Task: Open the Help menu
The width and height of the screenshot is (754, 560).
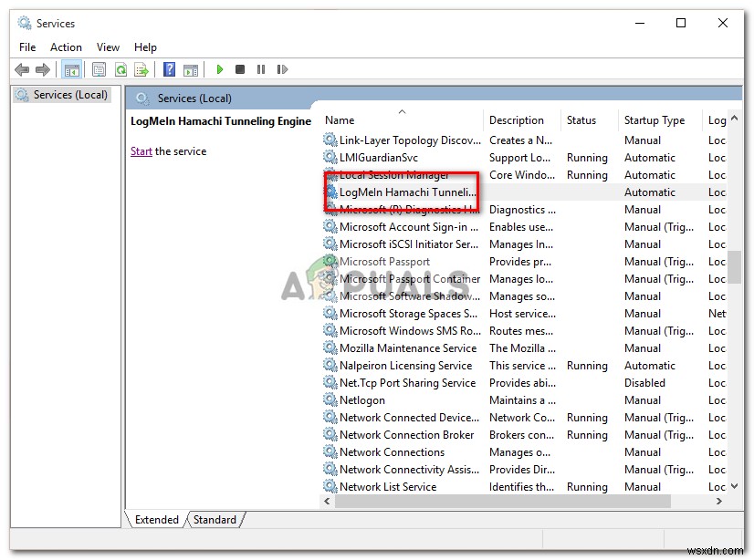Action: click(145, 47)
